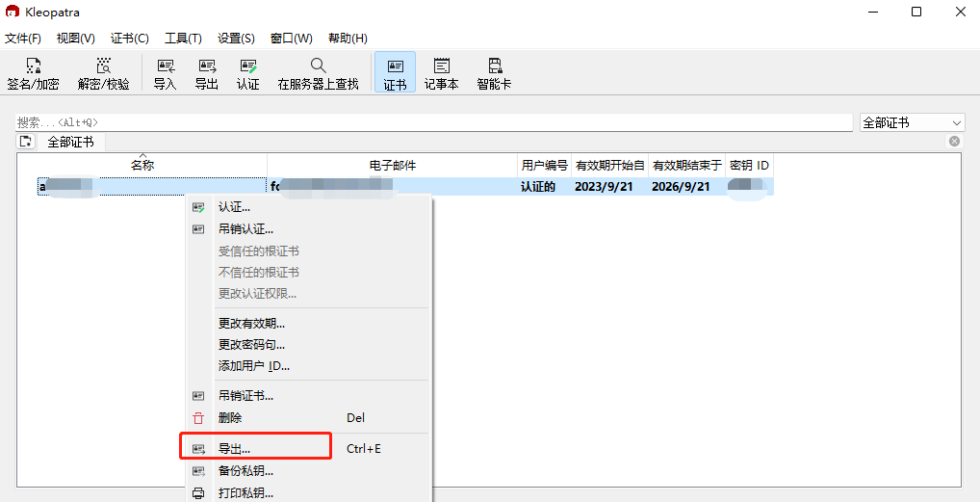Expand the 全部证书 filter dropdown
The height and width of the screenshot is (502, 980).
pyautogui.click(x=913, y=122)
